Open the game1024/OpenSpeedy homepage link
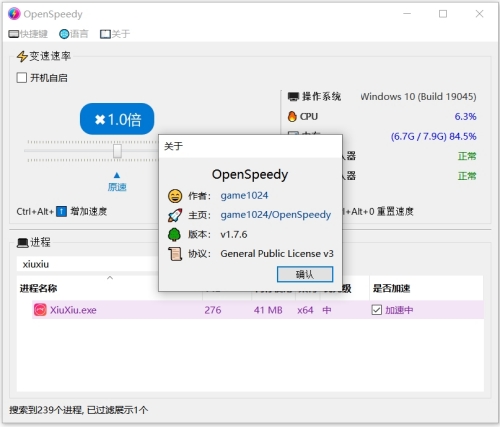500x427 pixels. pyautogui.click(x=276, y=215)
